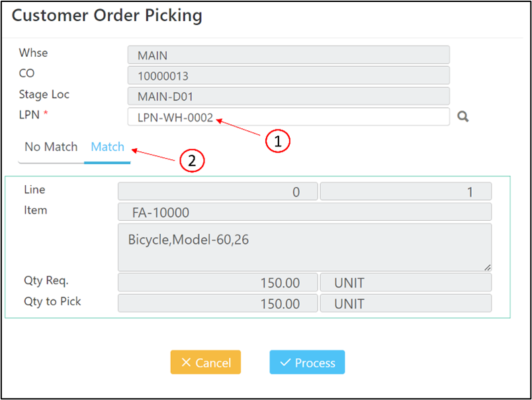Click the Qty Req. UNIT field

click(405, 283)
